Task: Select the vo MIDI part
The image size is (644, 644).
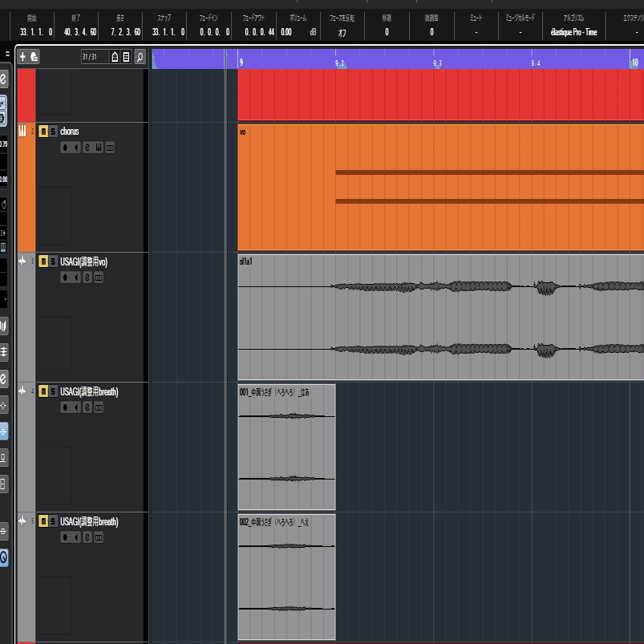Action: [x=441, y=188]
